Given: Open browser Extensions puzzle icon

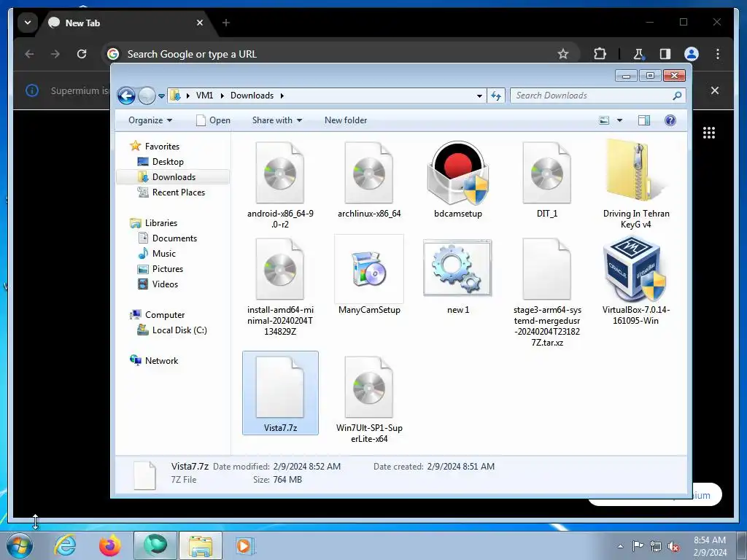Looking at the screenshot, I should pos(600,54).
